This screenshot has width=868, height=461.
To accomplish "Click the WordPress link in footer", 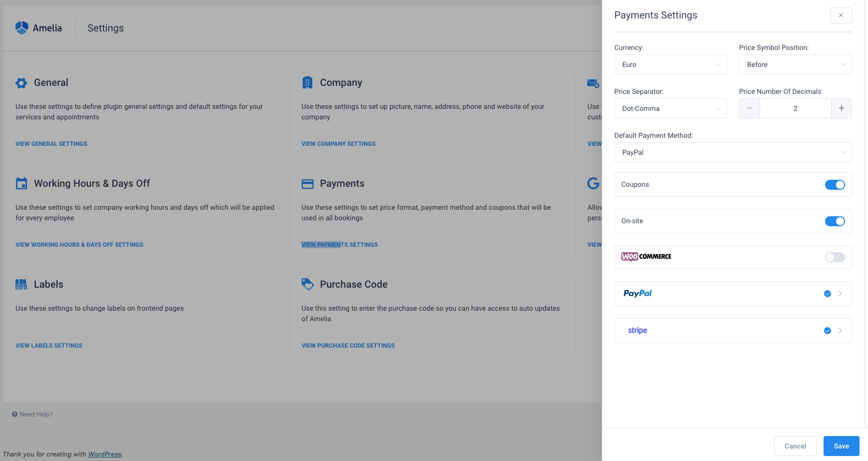I will click(x=105, y=454).
